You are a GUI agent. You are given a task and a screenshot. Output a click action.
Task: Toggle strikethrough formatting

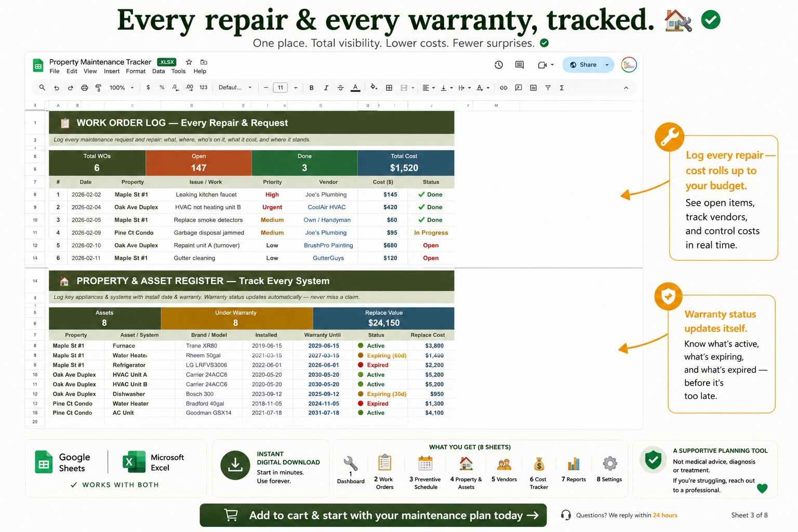[x=341, y=88]
